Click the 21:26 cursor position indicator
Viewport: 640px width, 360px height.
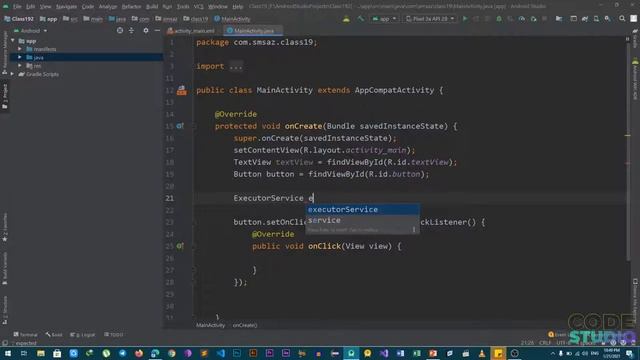[x=527, y=343]
